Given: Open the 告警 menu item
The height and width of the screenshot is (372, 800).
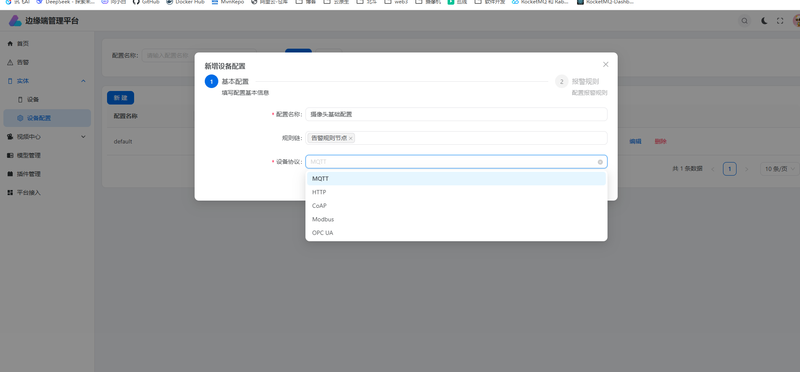Looking at the screenshot, I should point(47,62).
